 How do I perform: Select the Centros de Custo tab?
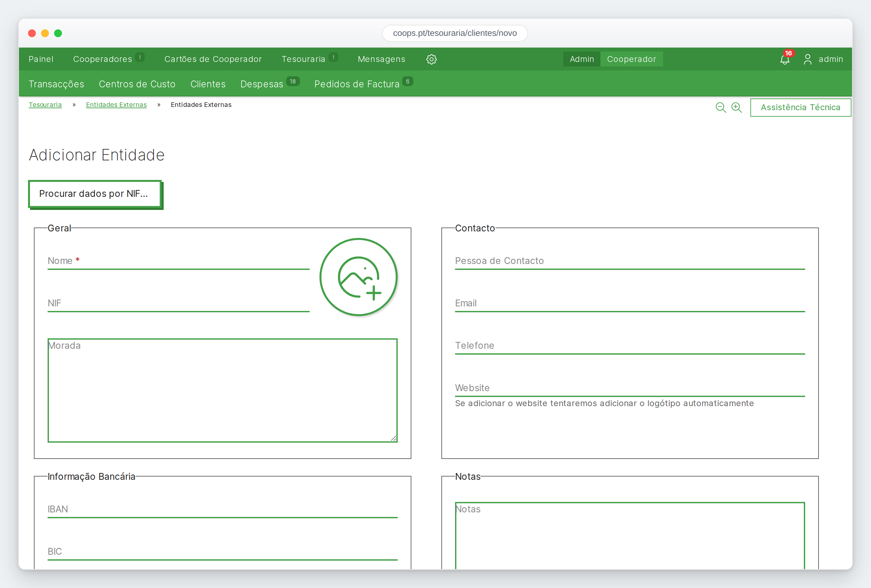pos(137,84)
